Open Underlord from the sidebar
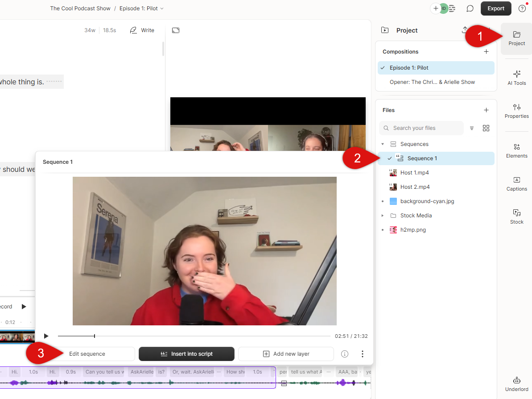 [516, 383]
